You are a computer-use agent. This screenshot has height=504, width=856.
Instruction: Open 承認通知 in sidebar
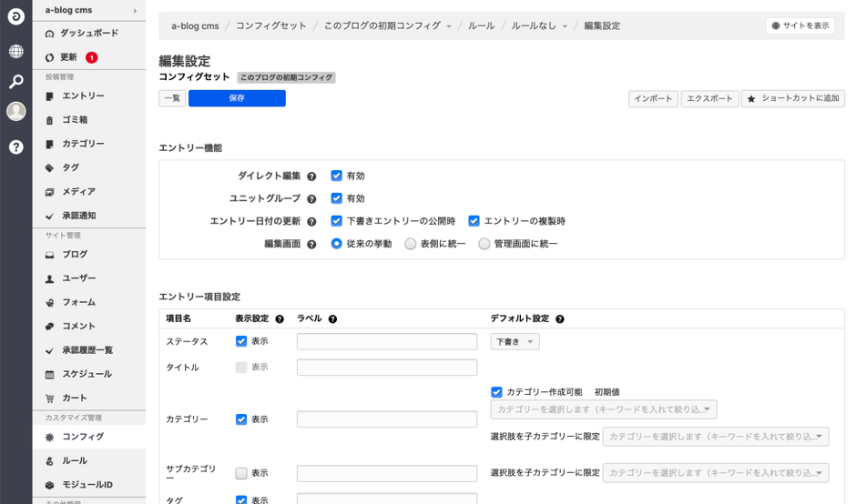[x=89, y=216]
